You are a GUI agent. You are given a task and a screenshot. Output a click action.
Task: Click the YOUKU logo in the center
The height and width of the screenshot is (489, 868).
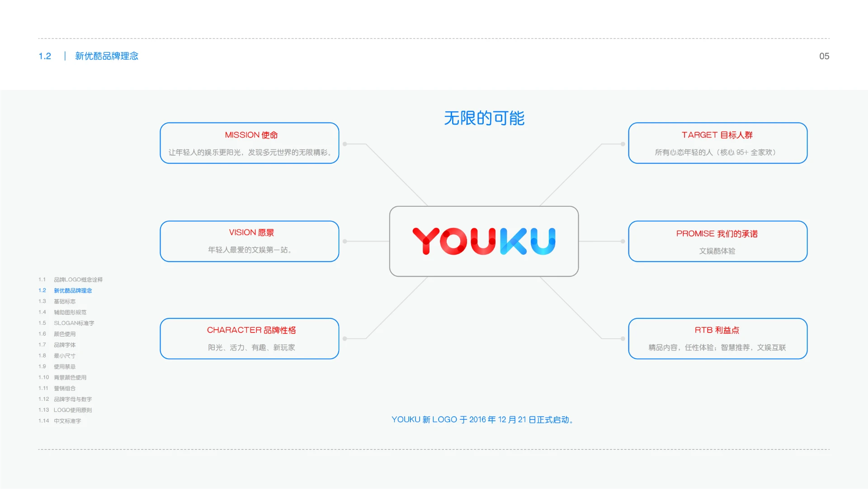pos(484,242)
